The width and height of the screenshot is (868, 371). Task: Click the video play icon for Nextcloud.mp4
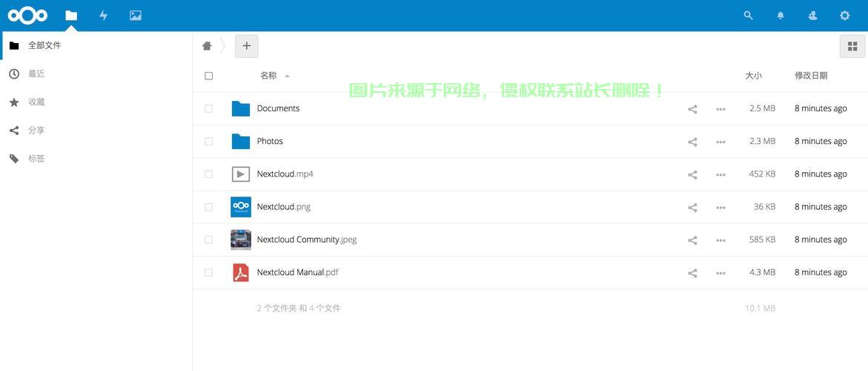click(241, 174)
